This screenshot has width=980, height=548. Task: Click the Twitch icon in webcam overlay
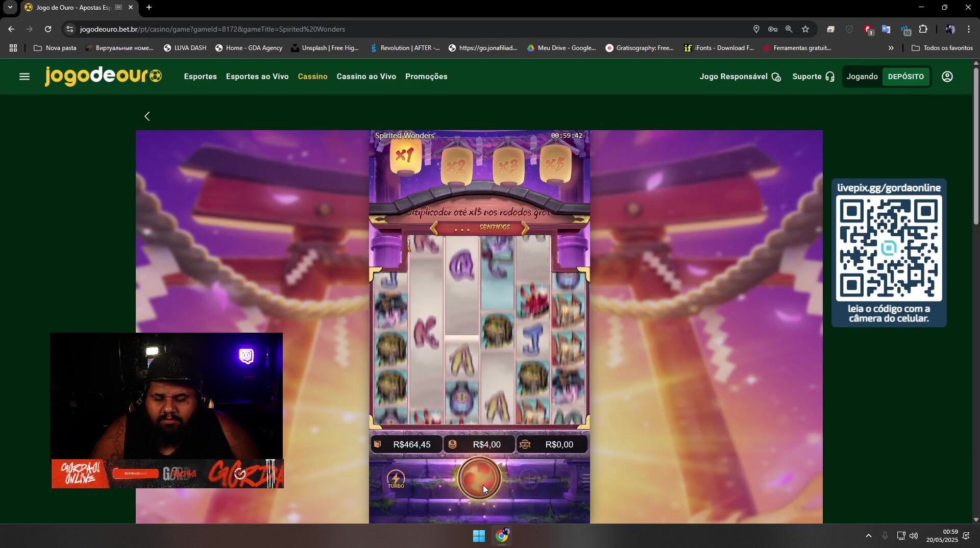click(247, 356)
